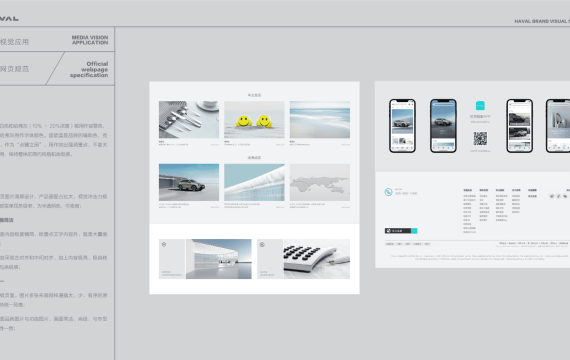Click the QR code between the phone mockups
The image size is (570, 360).
pos(480,139)
